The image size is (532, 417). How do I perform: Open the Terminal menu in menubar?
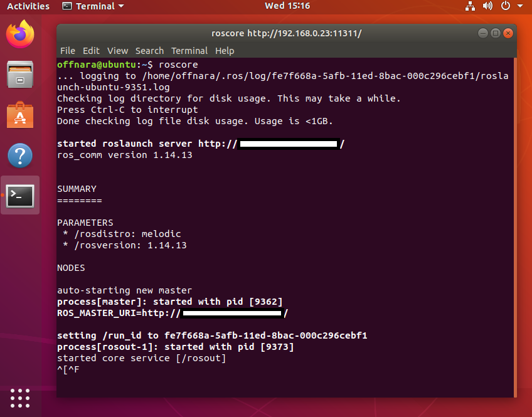point(189,51)
